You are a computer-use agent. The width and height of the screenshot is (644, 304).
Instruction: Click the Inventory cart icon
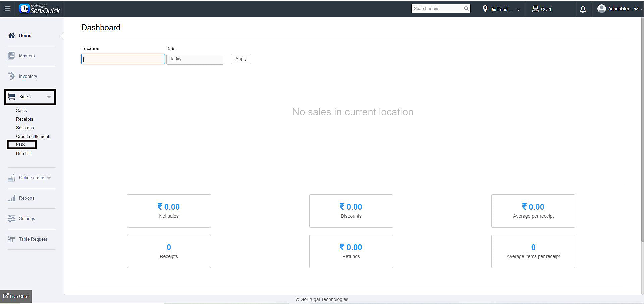[x=11, y=76]
